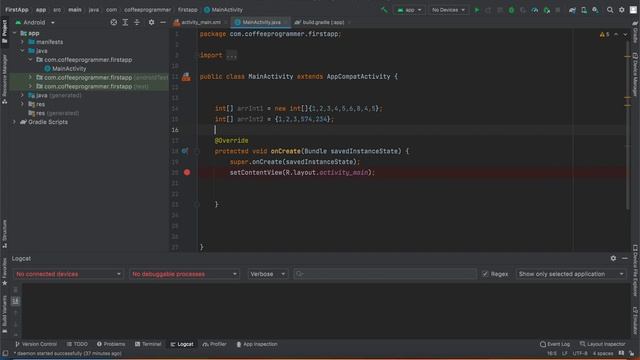Open Resource Manager side panel
This screenshot has height=360, width=640.
coord(4,78)
